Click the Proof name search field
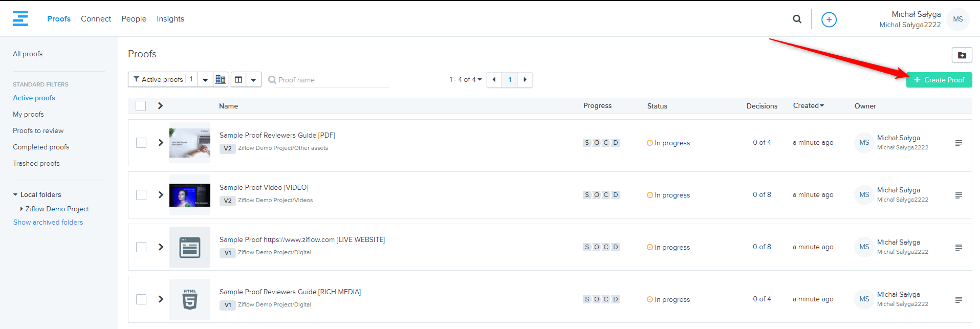Screen dimensions: 980x329 pos(332,80)
